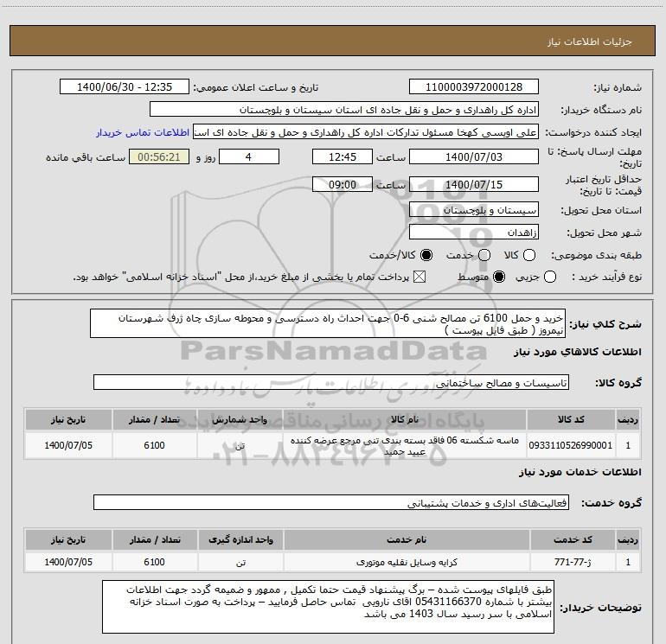Click the deadline time field 12:45
Image resolution: width=666 pixels, height=644 pixels.
pyautogui.click(x=343, y=156)
